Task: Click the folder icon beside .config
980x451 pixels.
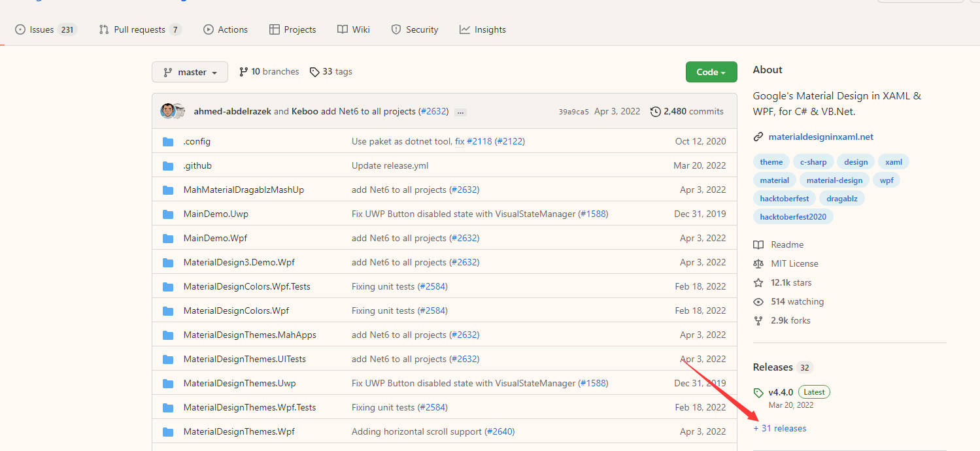Action: 168,142
